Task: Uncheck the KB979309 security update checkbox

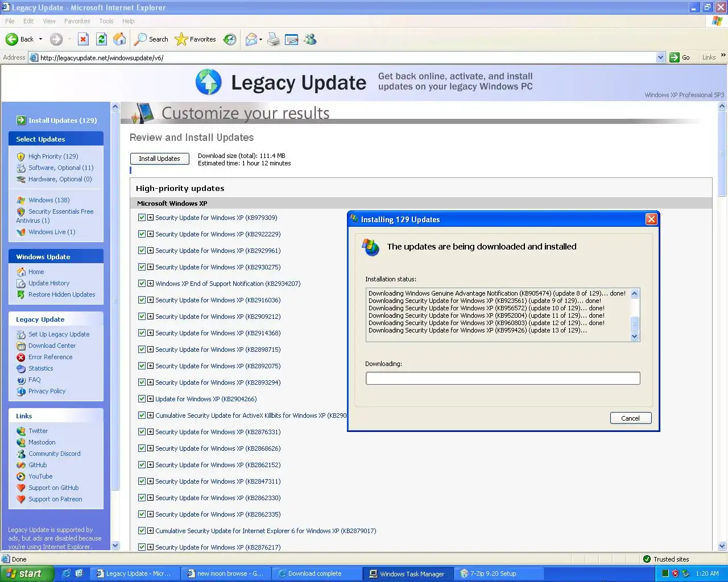Action: pos(142,217)
